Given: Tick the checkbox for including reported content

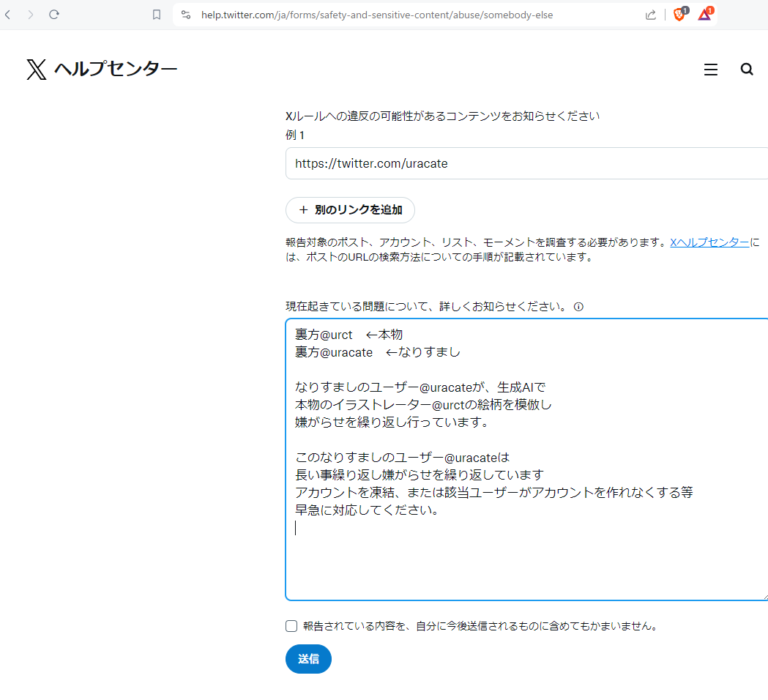Looking at the screenshot, I should point(291,625).
